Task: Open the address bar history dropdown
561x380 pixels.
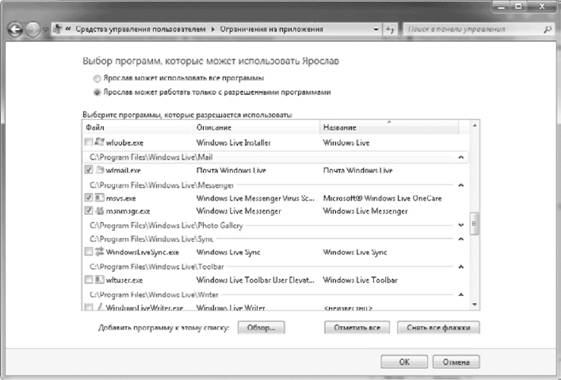Action: (x=376, y=29)
